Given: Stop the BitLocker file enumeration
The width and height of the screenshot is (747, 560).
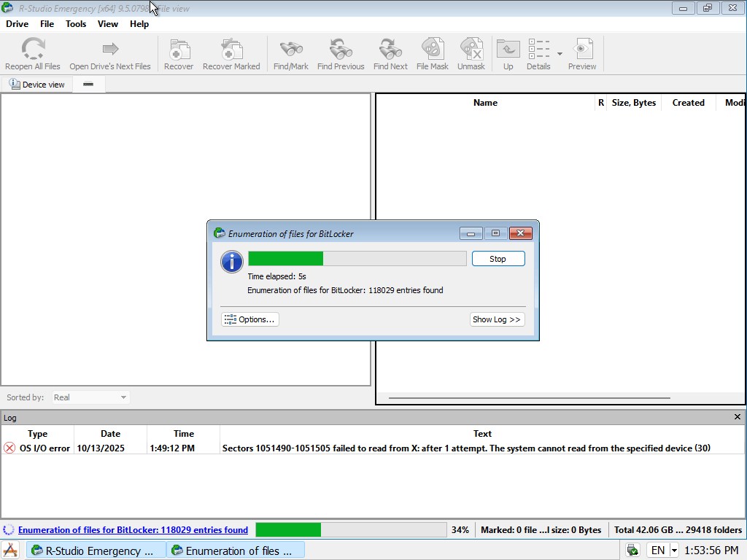Looking at the screenshot, I should [498, 259].
